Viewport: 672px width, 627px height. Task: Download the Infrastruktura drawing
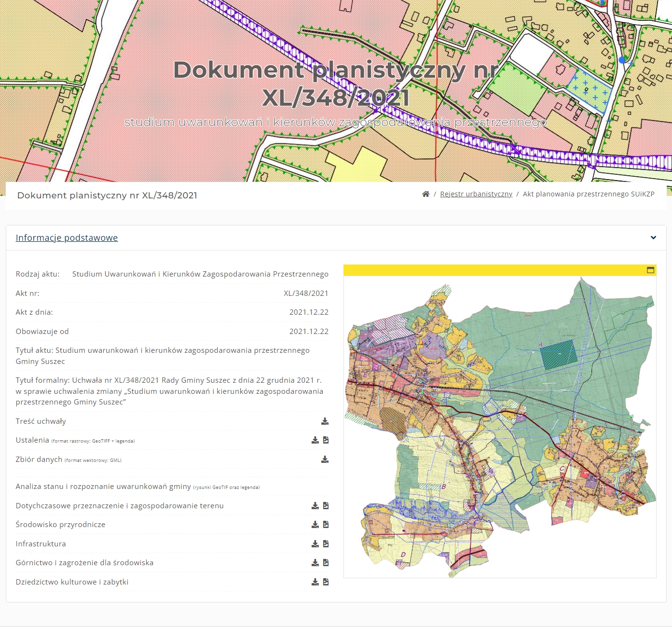pyautogui.click(x=315, y=544)
